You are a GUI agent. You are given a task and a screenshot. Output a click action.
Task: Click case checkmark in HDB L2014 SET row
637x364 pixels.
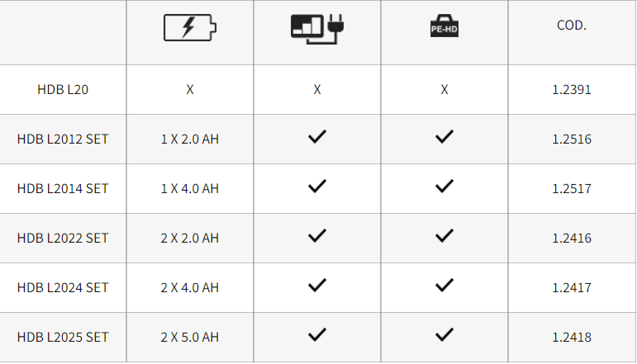click(x=444, y=187)
